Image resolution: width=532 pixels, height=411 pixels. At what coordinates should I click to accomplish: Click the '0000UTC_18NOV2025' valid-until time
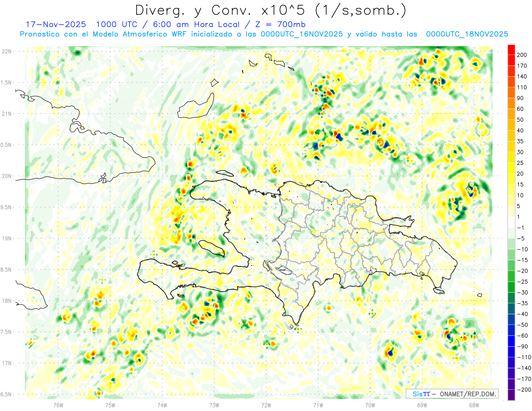click(466, 34)
